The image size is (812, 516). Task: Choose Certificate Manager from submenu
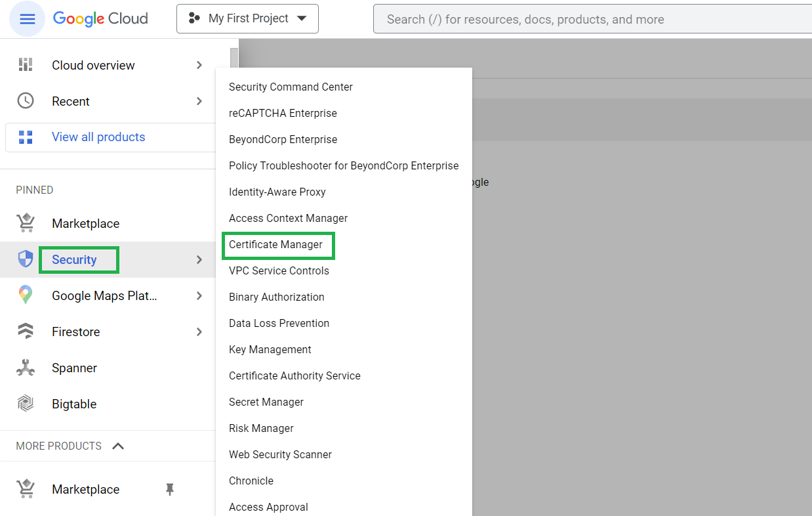point(275,244)
